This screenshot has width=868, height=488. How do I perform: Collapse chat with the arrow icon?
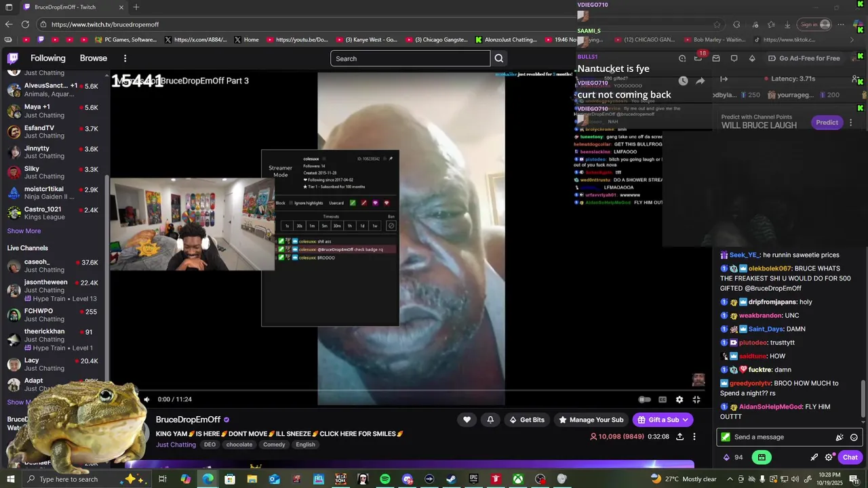point(724,79)
